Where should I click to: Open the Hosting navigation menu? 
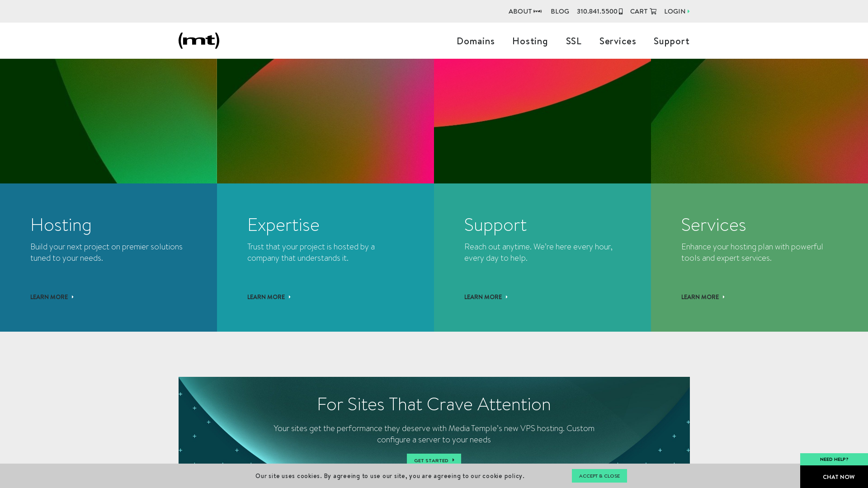(530, 41)
